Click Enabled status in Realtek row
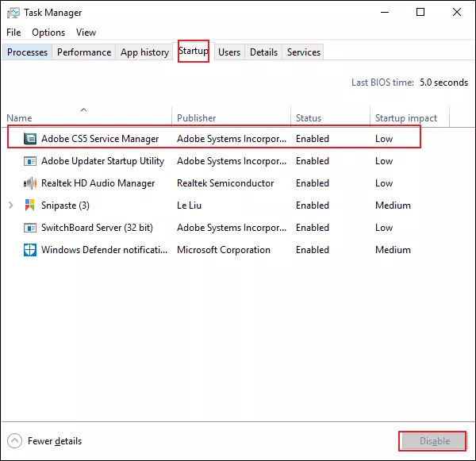This screenshot has height=461, width=476. click(x=313, y=183)
